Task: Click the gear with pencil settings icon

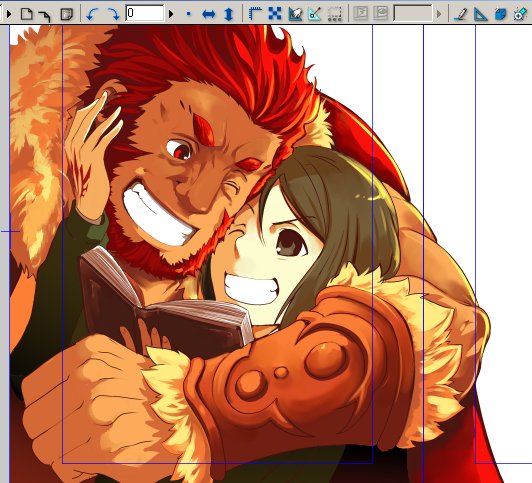Action: click(x=520, y=14)
